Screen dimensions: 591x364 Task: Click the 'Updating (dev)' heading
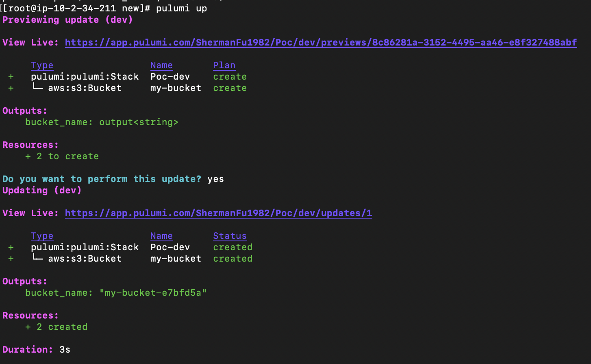click(42, 191)
